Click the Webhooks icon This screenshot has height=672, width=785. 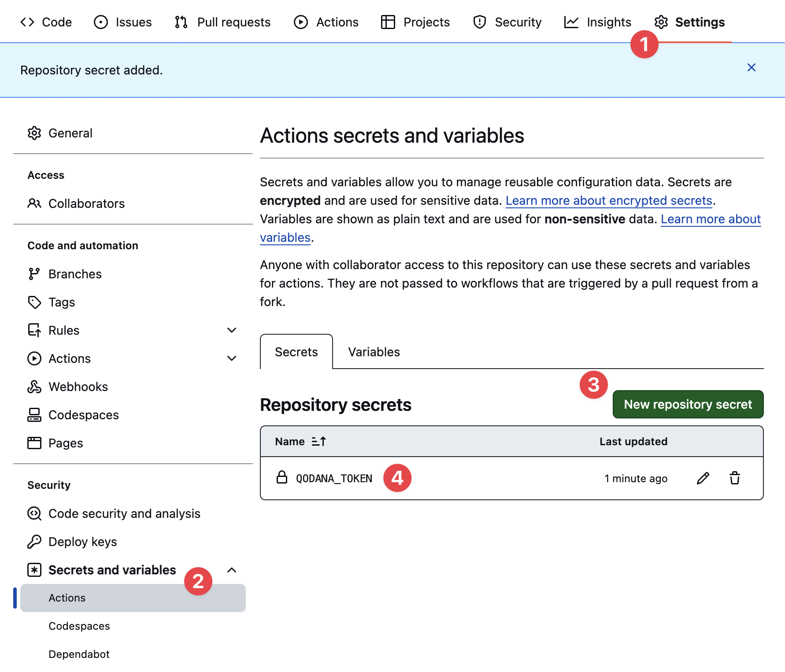34,387
